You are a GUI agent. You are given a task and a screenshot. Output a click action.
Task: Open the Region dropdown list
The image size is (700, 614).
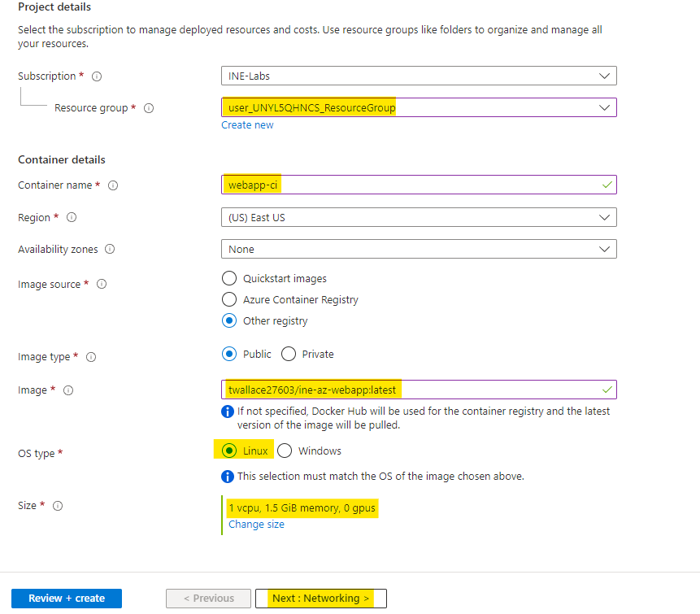418,217
